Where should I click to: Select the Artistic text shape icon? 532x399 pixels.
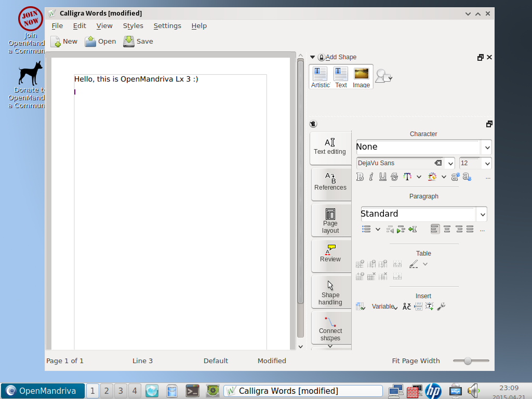(x=320, y=77)
